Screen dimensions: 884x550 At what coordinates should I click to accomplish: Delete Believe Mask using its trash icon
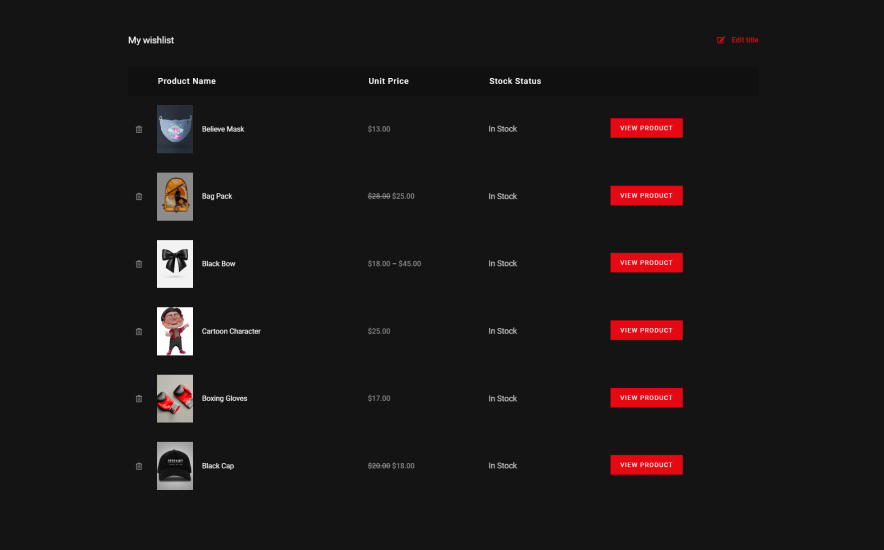pos(139,129)
